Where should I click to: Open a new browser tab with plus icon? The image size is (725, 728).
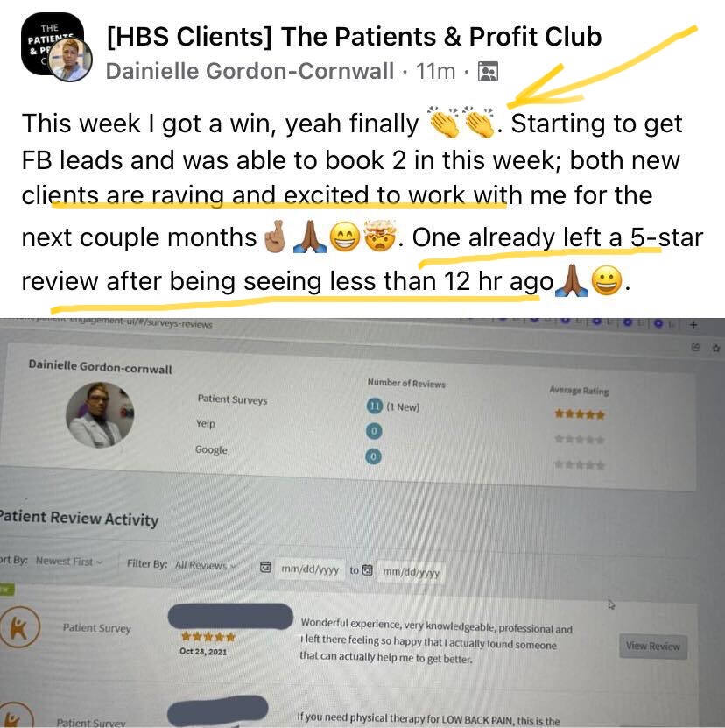693,324
